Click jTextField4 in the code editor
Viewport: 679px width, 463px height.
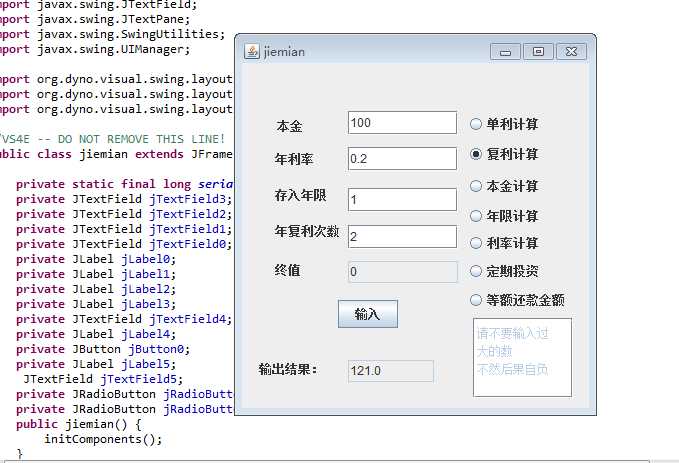tap(188, 319)
